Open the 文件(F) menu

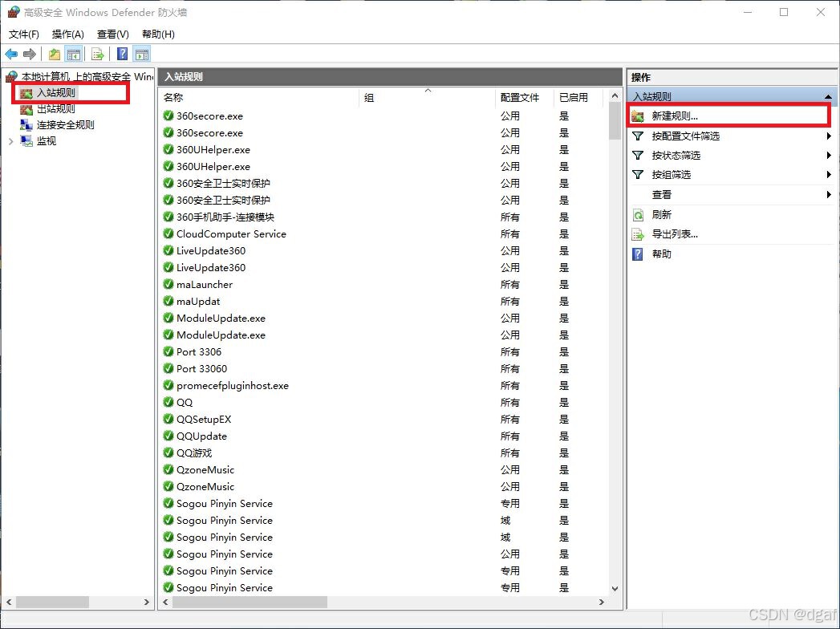(24, 34)
